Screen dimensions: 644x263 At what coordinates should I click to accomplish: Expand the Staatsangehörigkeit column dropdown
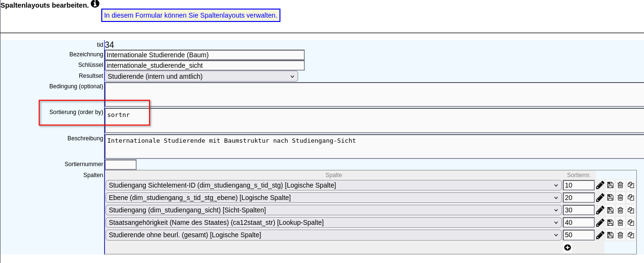tap(333, 222)
